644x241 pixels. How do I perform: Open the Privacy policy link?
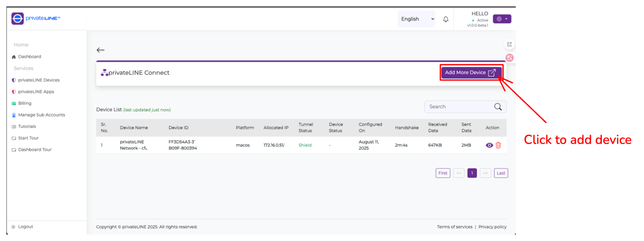[x=492, y=227]
